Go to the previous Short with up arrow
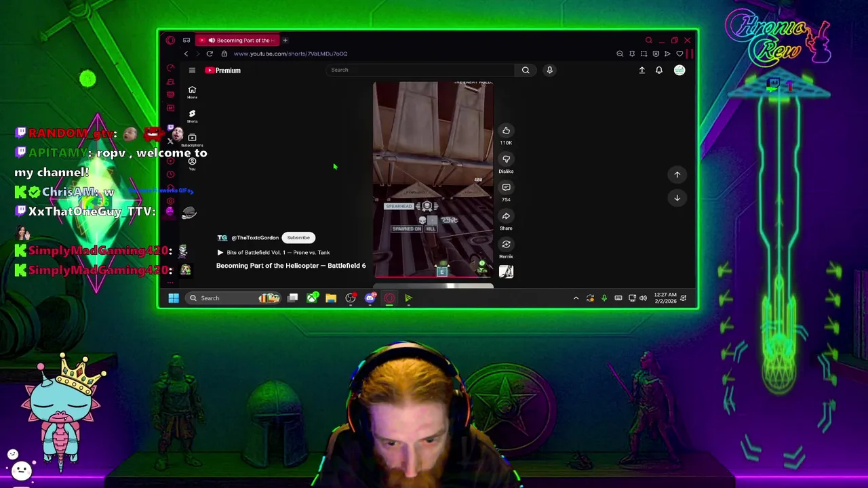Screen dimensions: 868x488 pos(677,175)
